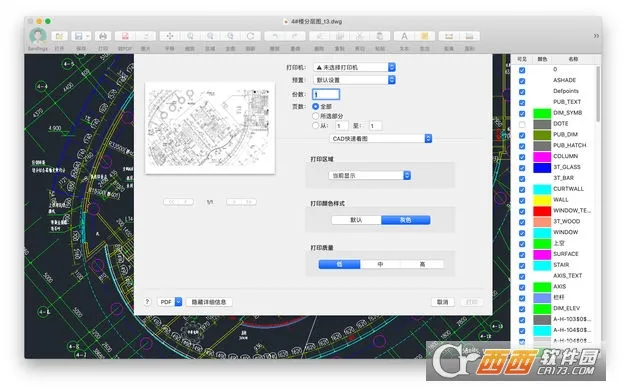This screenshot has width=626, height=391.
Task: Click the 取消 cancel button
Action: coord(443,302)
